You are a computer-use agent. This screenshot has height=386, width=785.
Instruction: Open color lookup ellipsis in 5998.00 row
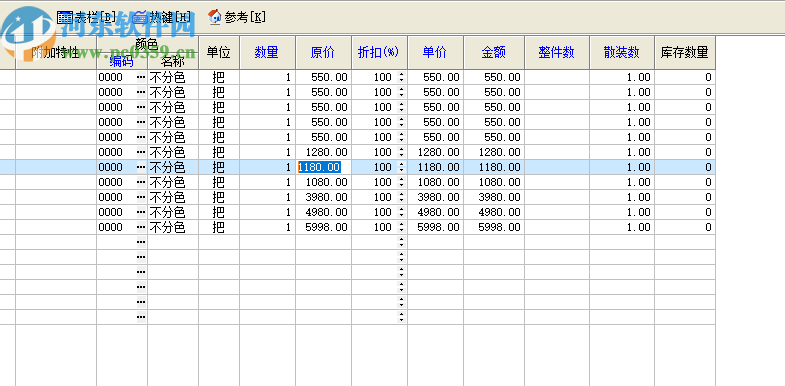(x=141, y=227)
